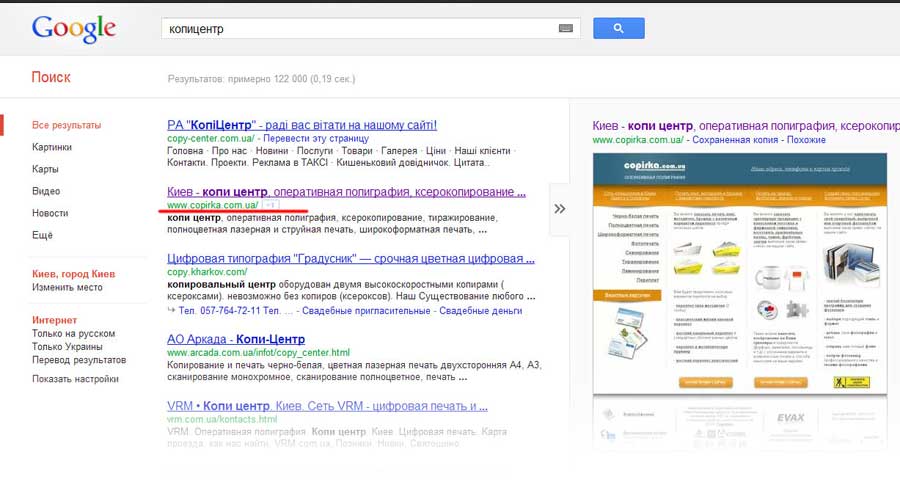The height and width of the screenshot is (482, 900).
Task: Click 'Перевести эту страницу' link
Action: [316, 138]
